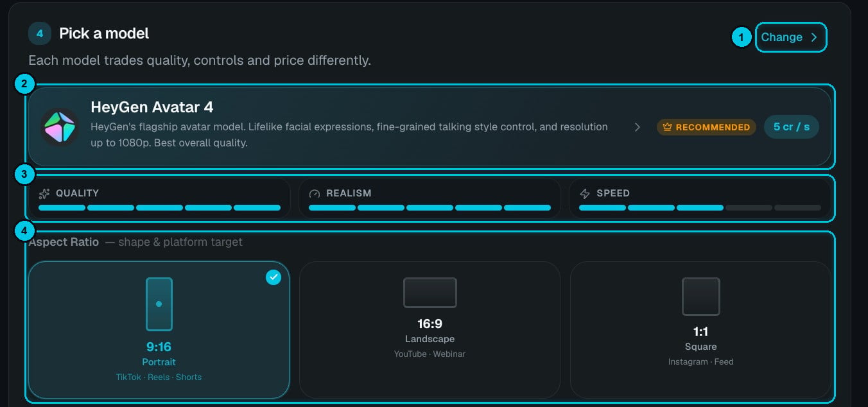Click the Speed rating bar

700,208
